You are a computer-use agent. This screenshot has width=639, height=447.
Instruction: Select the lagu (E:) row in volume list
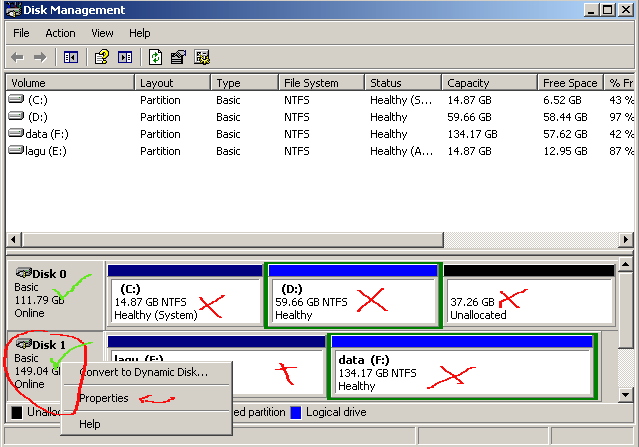pos(320,151)
